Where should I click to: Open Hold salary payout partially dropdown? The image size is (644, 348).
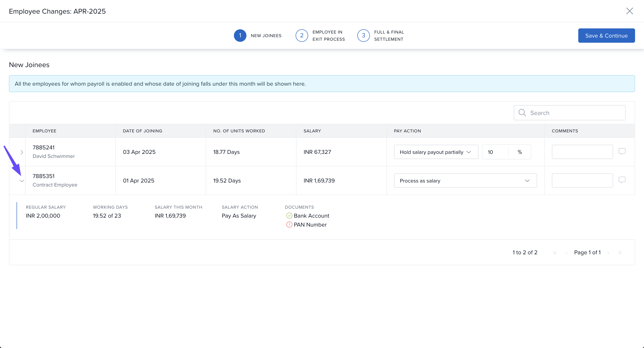point(436,152)
